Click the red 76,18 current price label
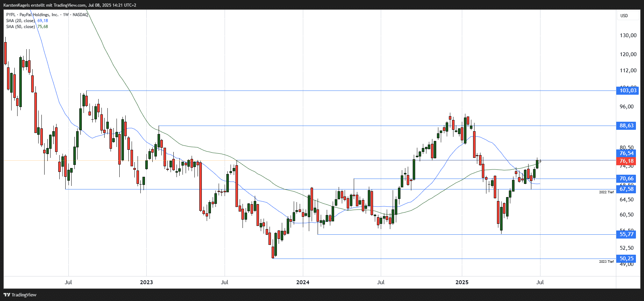The width and height of the screenshot is (644, 301). tap(626, 161)
